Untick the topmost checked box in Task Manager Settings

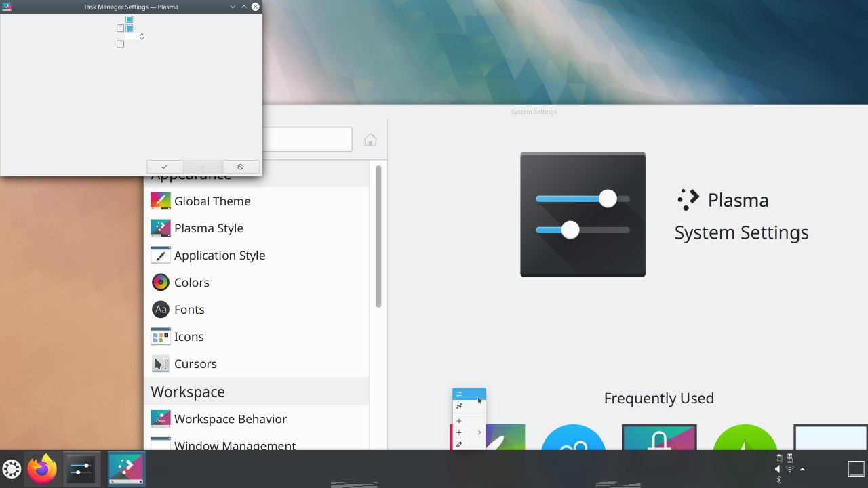click(130, 20)
